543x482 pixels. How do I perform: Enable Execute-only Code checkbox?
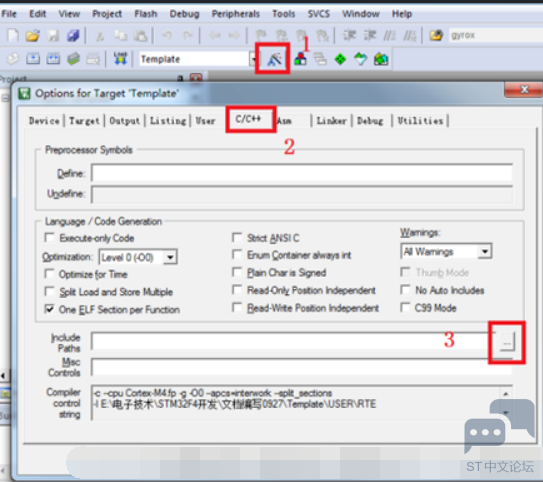50,238
